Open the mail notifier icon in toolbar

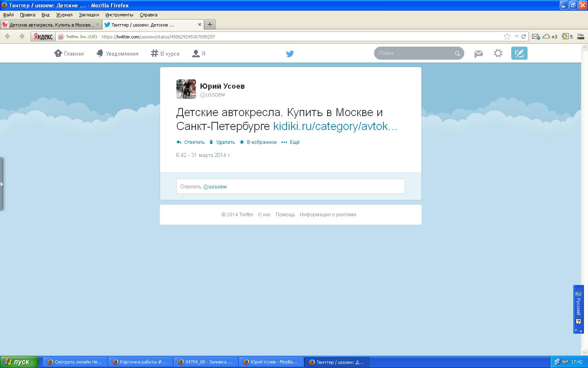click(x=536, y=36)
